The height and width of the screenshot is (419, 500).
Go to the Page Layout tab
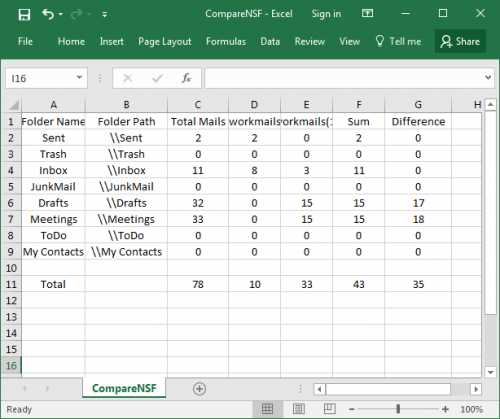[165, 41]
